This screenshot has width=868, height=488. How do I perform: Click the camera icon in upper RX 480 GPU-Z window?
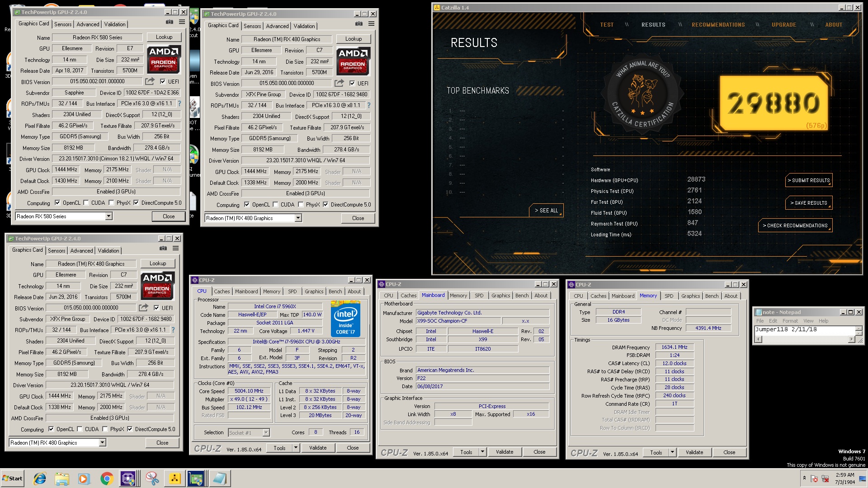(x=359, y=24)
